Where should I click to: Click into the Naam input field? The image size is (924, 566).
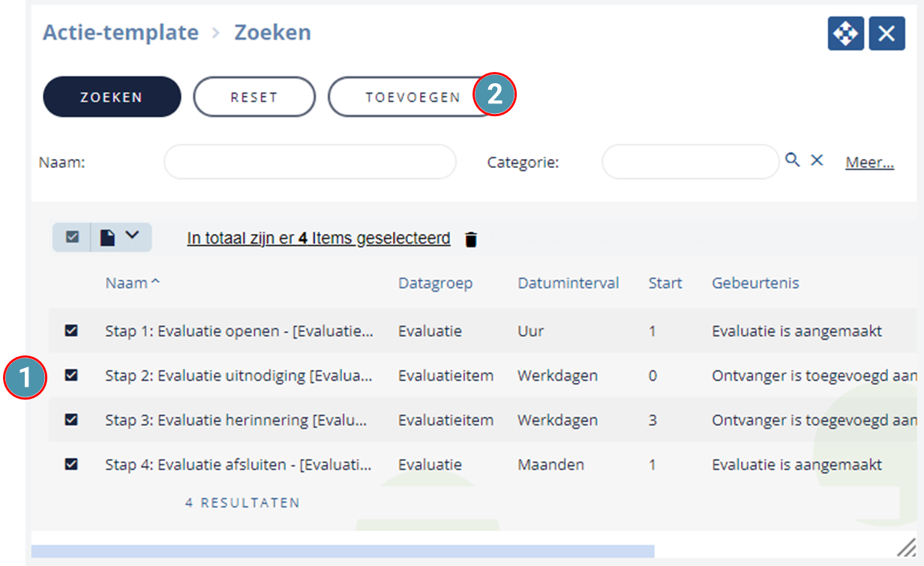[x=310, y=162]
